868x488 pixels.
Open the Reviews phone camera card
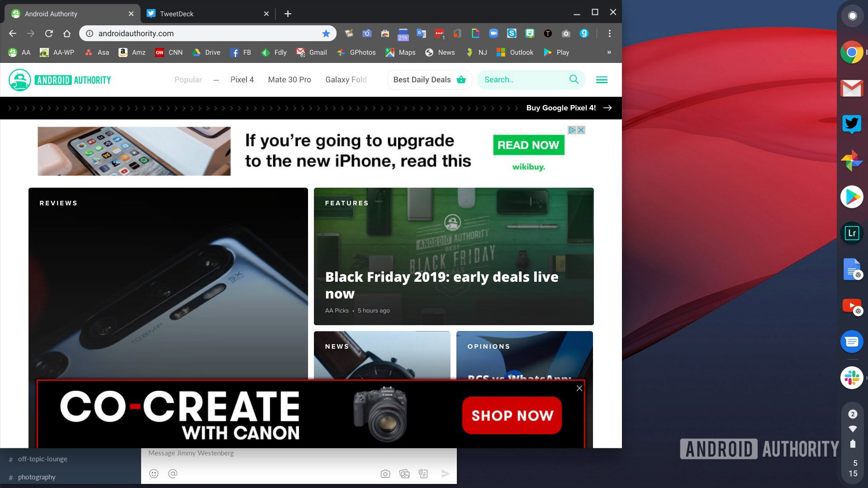click(168, 283)
